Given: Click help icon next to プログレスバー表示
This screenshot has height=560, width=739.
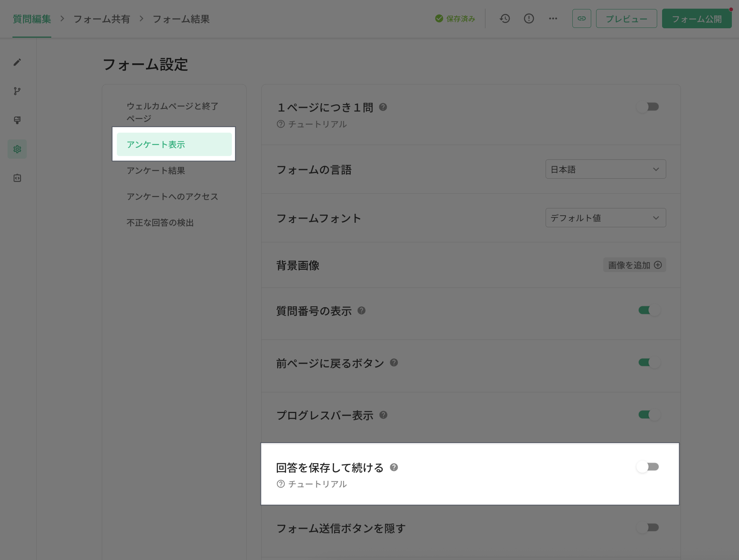Looking at the screenshot, I should click(x=383, y=415).
